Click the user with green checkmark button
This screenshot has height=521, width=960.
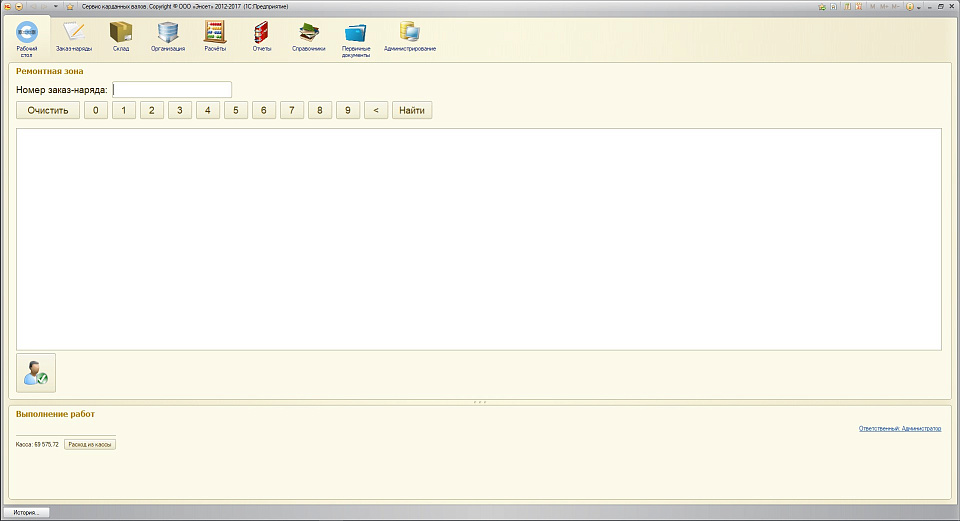[x=36, y=372]
